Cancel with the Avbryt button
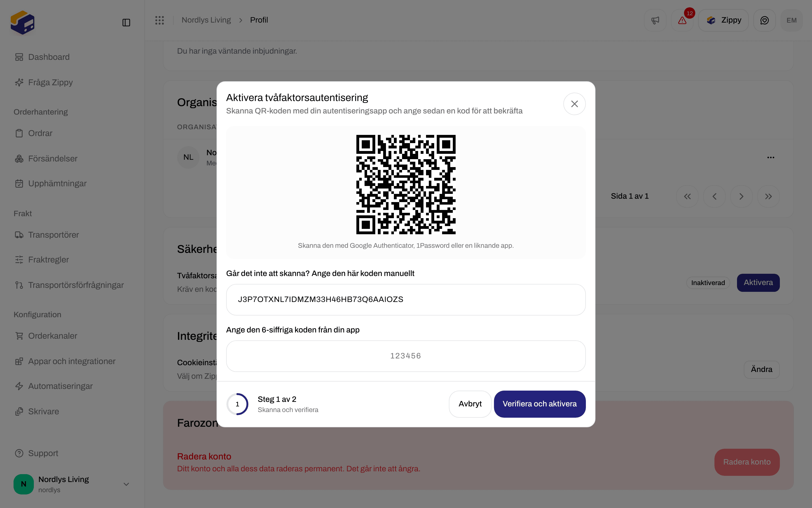 point(470,404)
